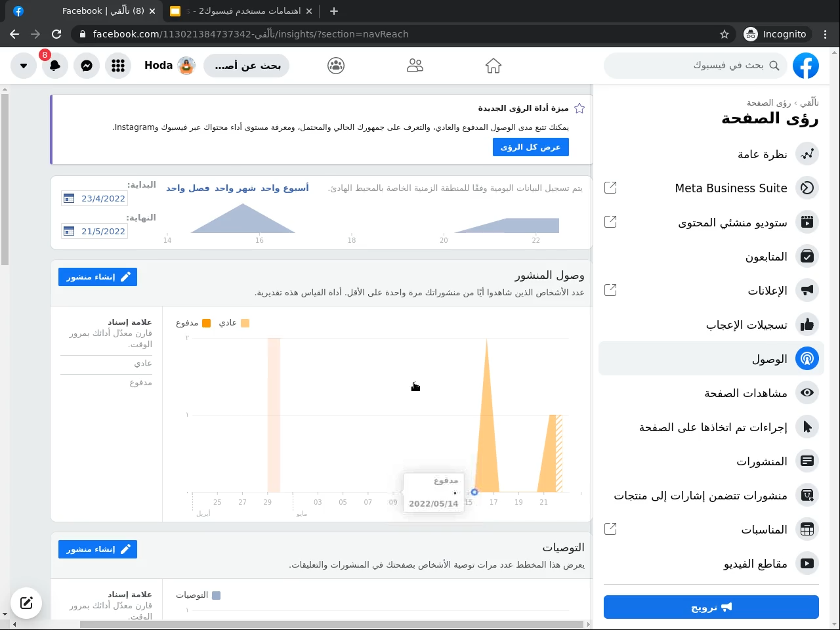The height and width of the screenshot is (630, 840).
Task: Toggle the مدفوع legend swatch
Action: click(x=207, y=323)
